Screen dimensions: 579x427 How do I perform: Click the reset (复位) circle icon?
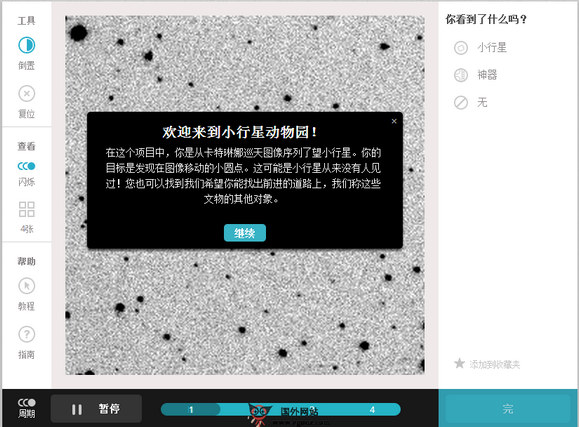point(27,93)
